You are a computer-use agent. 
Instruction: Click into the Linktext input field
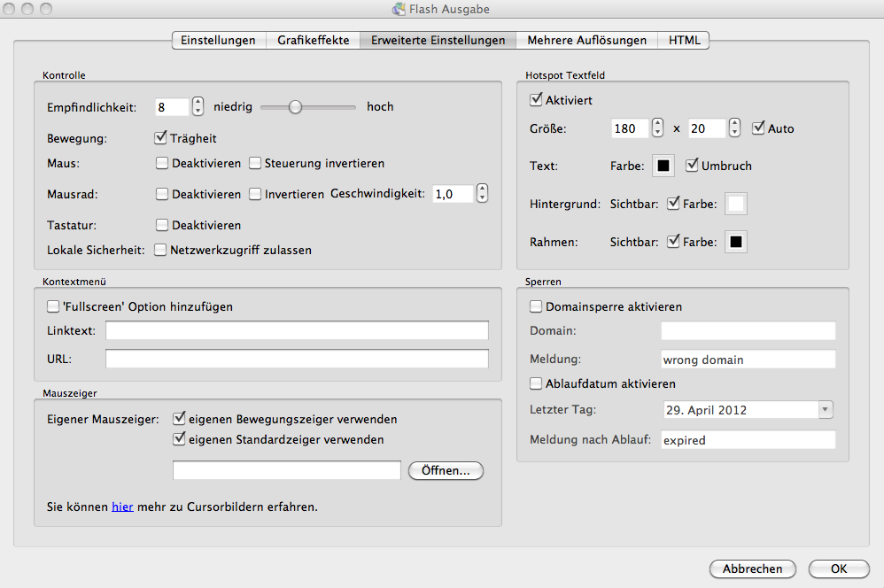297,330
